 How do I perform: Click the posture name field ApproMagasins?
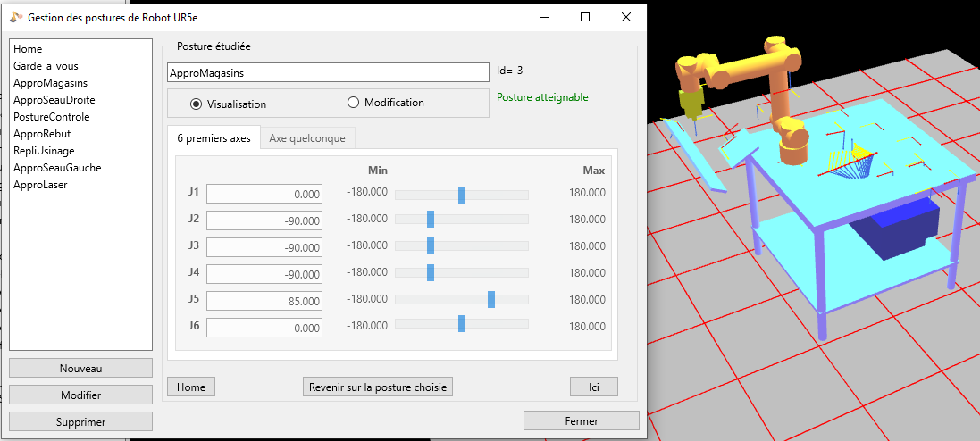328,72
